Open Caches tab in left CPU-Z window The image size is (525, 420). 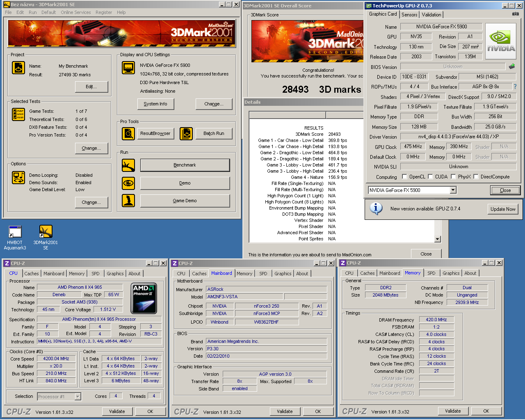tap(32, 274)
